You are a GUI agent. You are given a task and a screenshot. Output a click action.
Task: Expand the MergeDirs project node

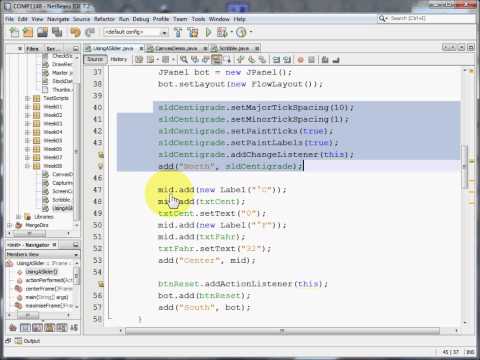pos(9,225)
